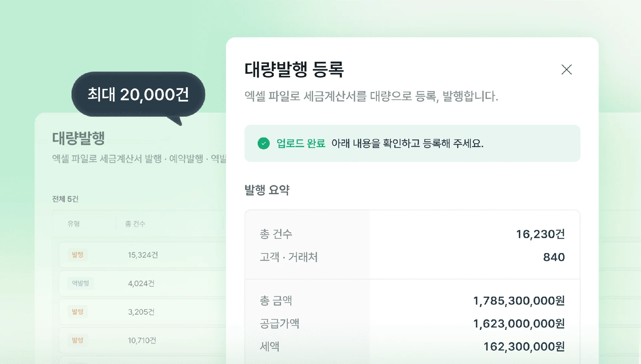641x364 pixels.
Task: Select the 발행 badge on the 3,205건 row
Action: coord(77,312)
